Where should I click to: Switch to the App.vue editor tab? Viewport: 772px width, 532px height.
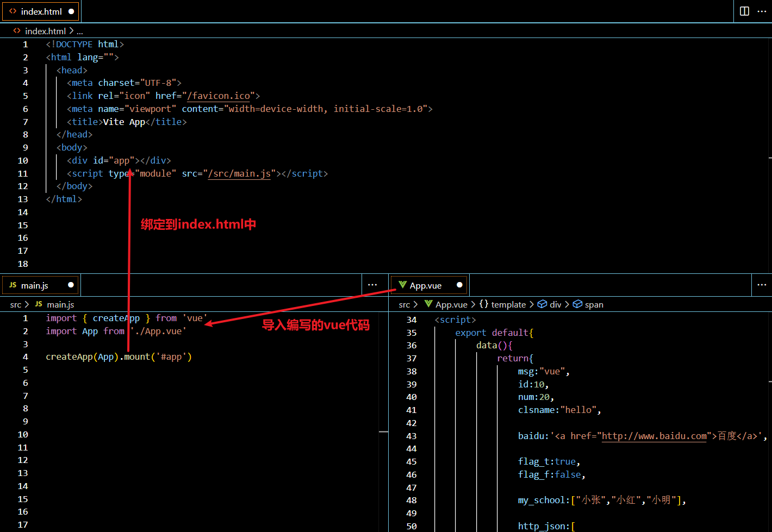tap(429, 285)
